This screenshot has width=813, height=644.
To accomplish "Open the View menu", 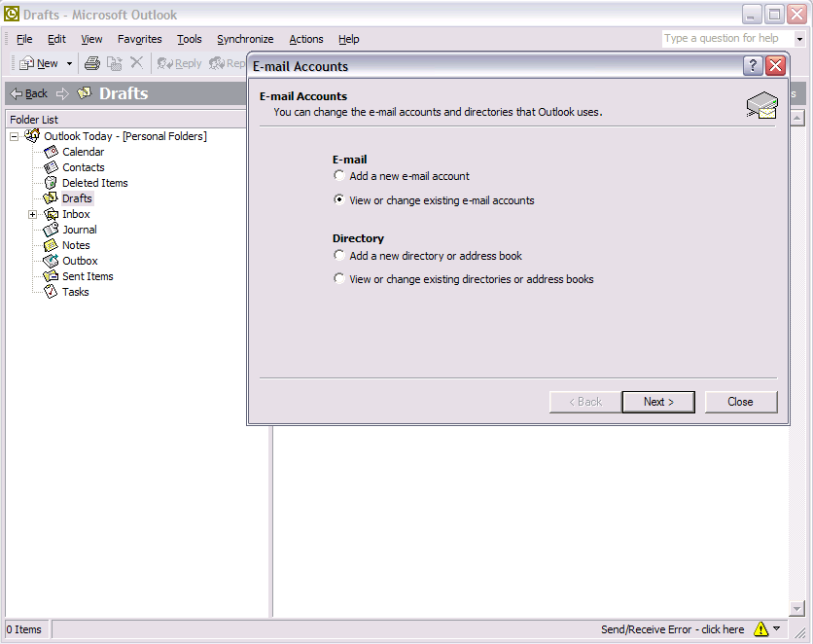I will [x=91, y=39].
